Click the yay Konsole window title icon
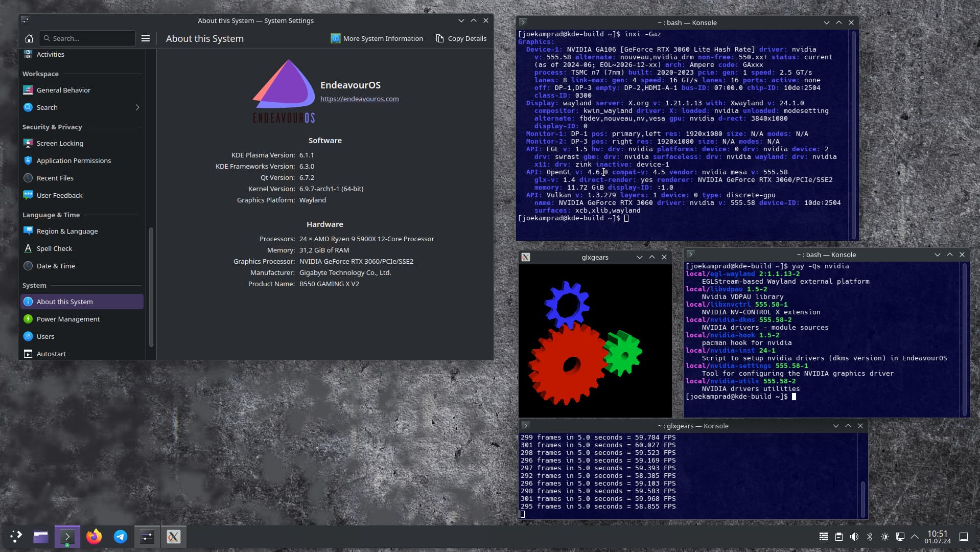The width and height of the screenshot is (980, 552). tap(690, 255)
